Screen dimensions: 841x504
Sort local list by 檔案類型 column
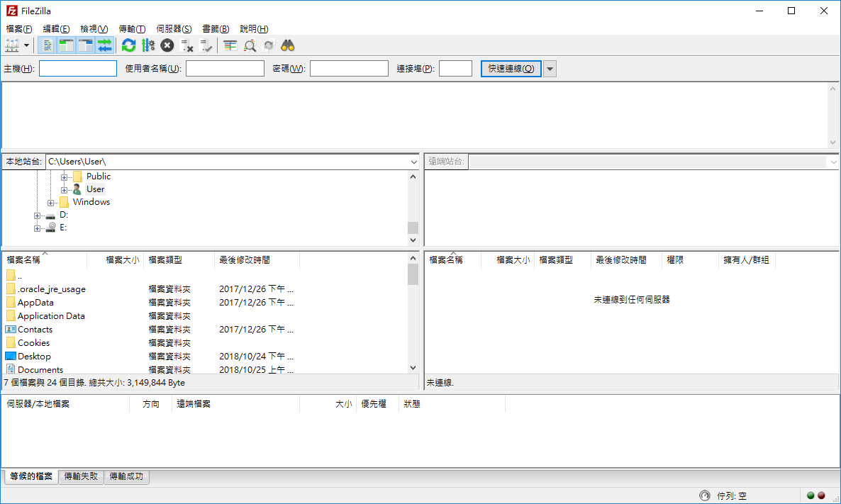[179, 260]
